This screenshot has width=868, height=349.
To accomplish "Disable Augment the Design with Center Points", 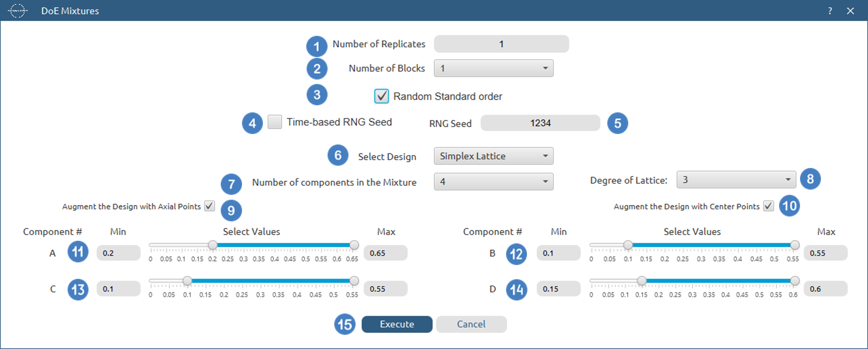I will click(768, 206).
